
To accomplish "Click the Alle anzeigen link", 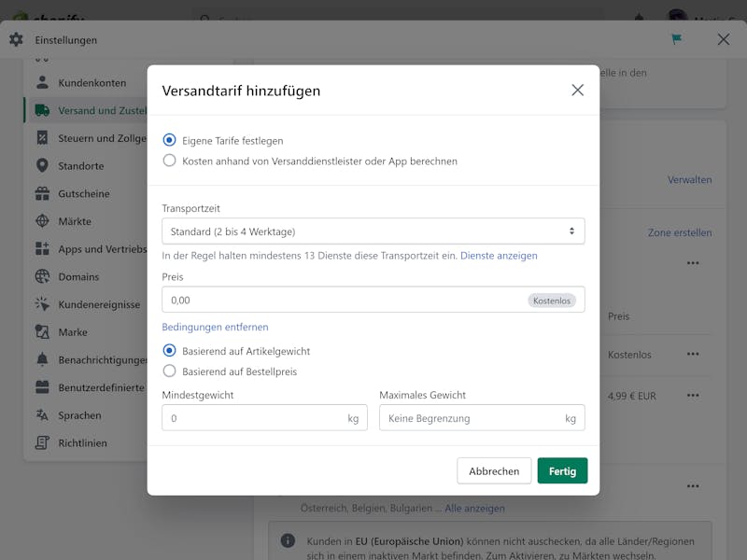I will tap(474, 509).
